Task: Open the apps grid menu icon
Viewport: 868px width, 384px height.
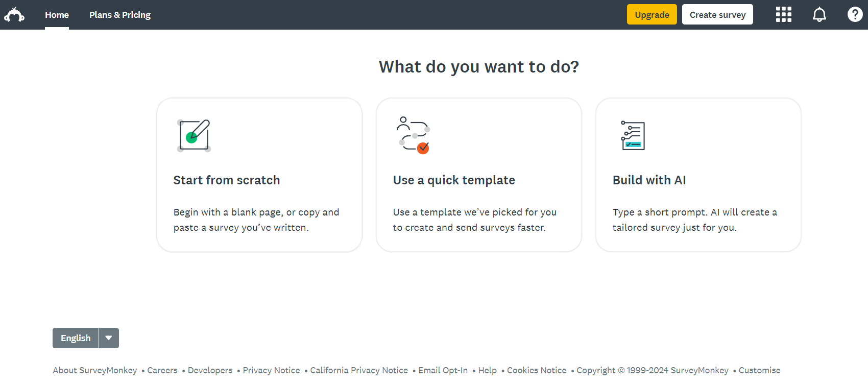Action: (784, 14)
